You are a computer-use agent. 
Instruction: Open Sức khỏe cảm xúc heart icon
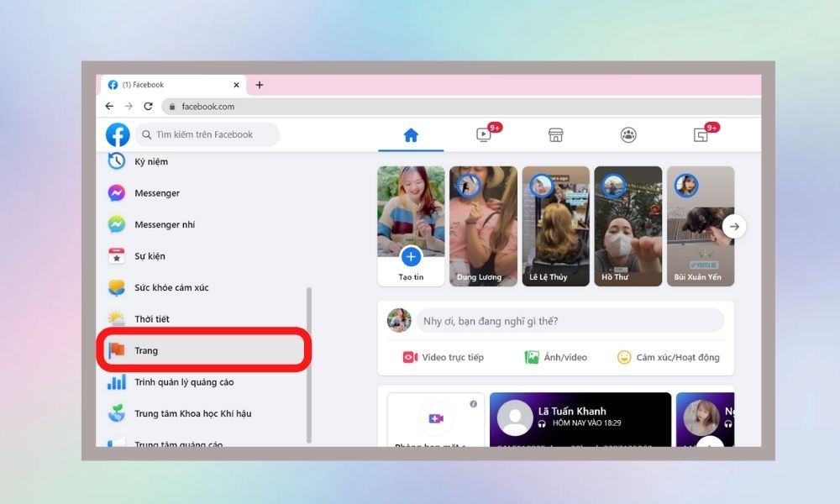coord(116,287)
